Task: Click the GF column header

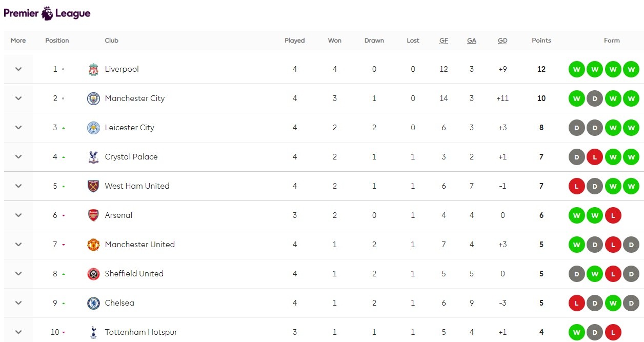Action: [444, 41]
